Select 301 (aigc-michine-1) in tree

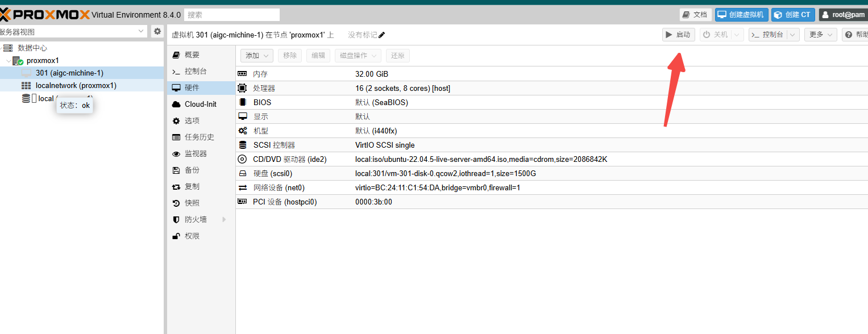[82, 73]
